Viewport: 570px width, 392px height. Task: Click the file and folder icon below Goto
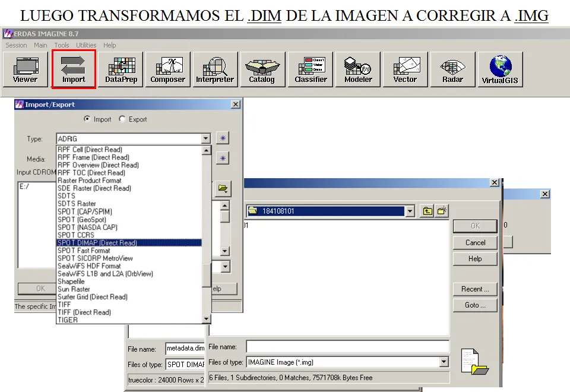(474, 362)
